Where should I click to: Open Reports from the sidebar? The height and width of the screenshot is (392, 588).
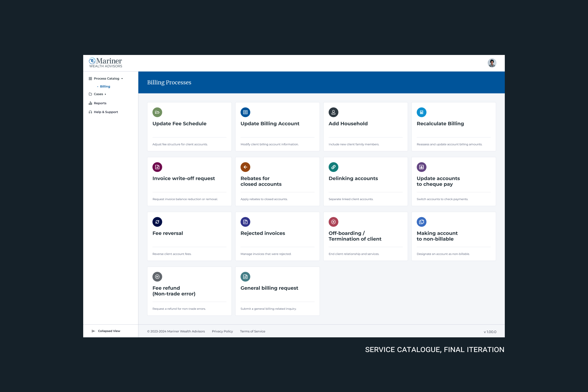pos(100,103)
